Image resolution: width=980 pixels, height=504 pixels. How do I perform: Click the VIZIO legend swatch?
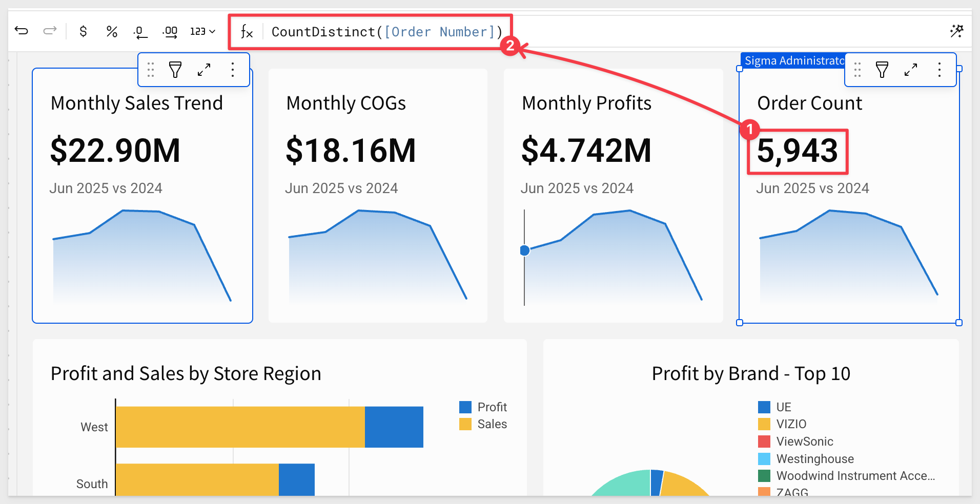click(764, 424)
